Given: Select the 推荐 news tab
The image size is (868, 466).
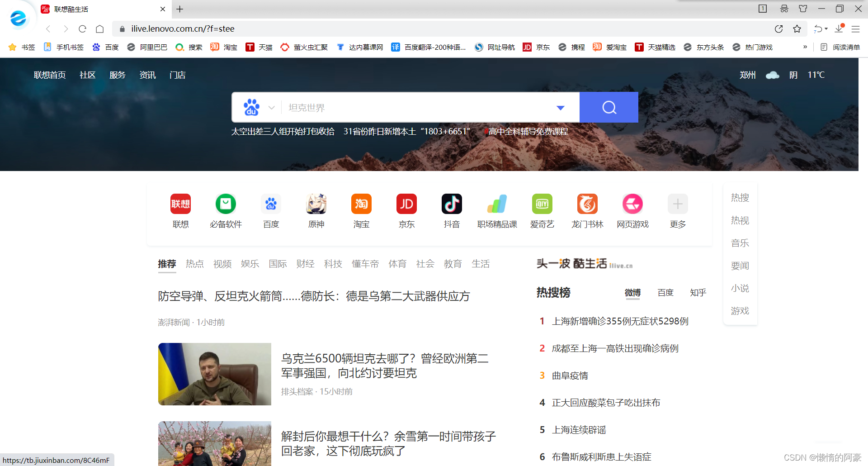Looking at the screenshot, I should click(167, 264).
